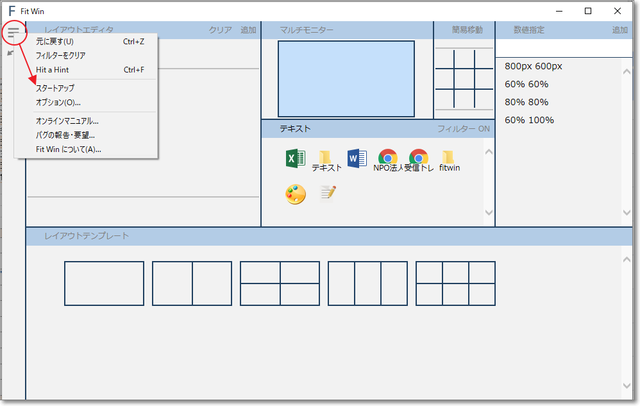Open オプション(O)... from the menu

coord(58,102)
